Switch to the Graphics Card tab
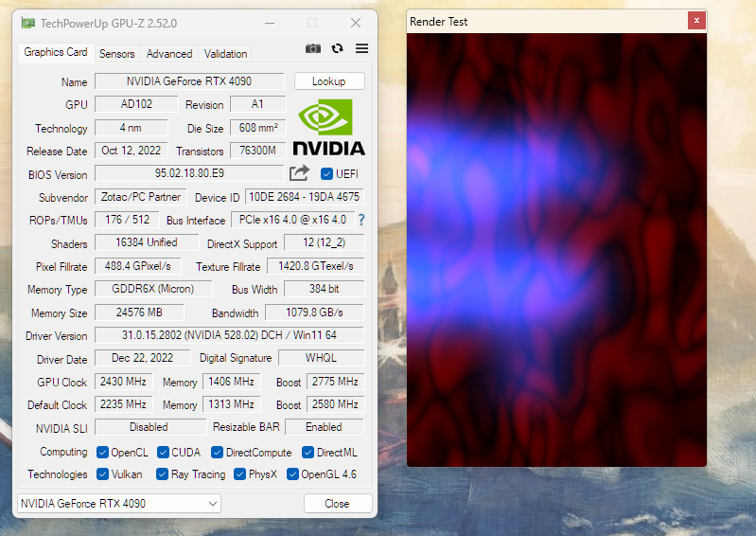Screen dimensions: 756x536 [56, 52]
